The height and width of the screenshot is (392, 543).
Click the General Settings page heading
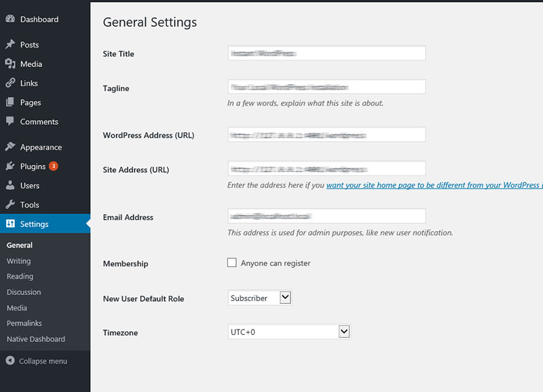pyautogui.click(x=150, y=22)
